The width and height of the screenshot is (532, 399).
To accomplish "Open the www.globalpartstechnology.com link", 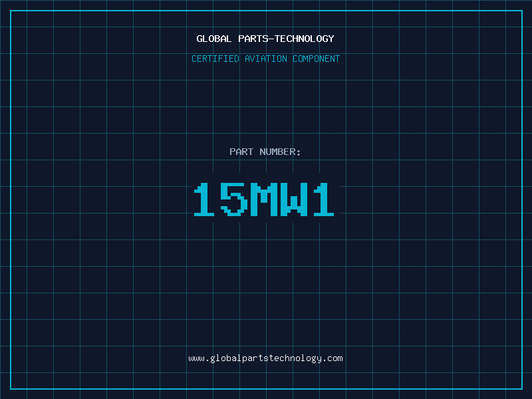I will (x=265, y=358).
